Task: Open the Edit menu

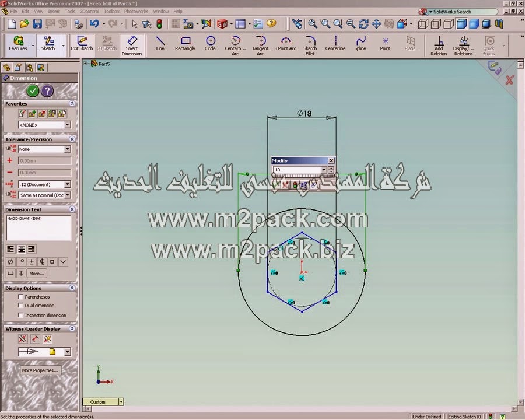Action: (x=26, y=12)
